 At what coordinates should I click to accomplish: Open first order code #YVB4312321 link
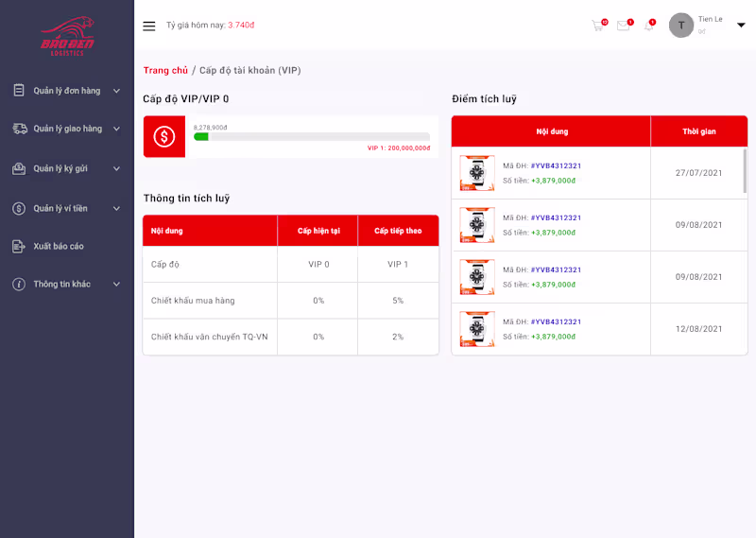pos(556,165)
